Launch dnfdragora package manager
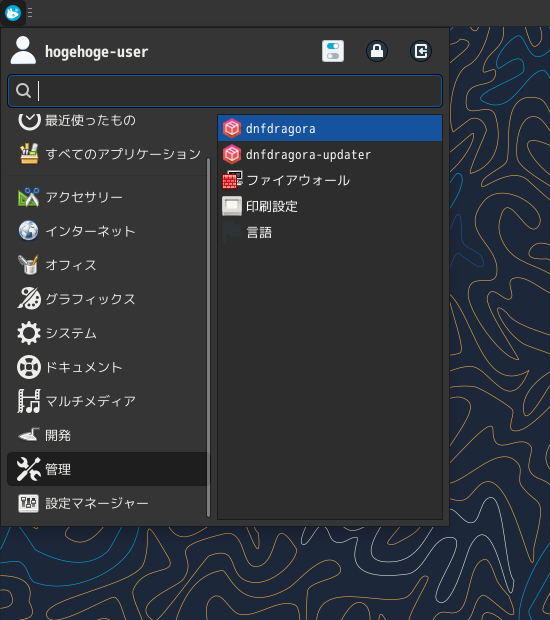 pyautogui.click(x=330, y=128)
